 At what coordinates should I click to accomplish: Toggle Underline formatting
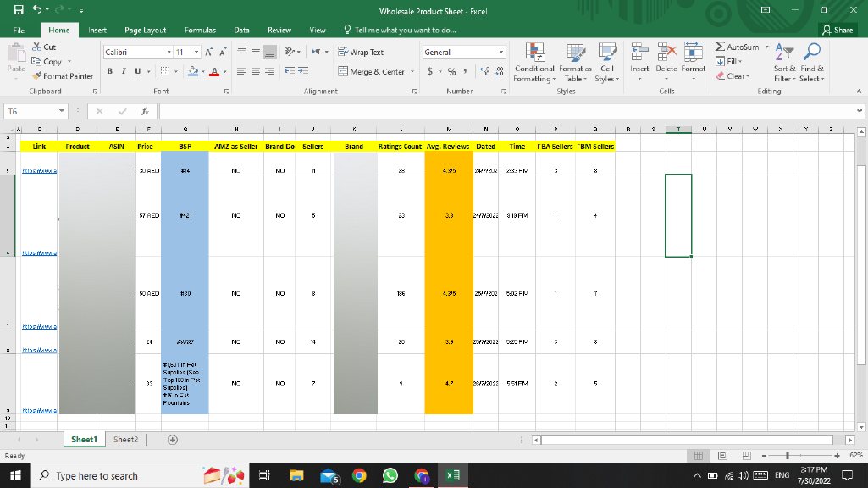(137, 71)
